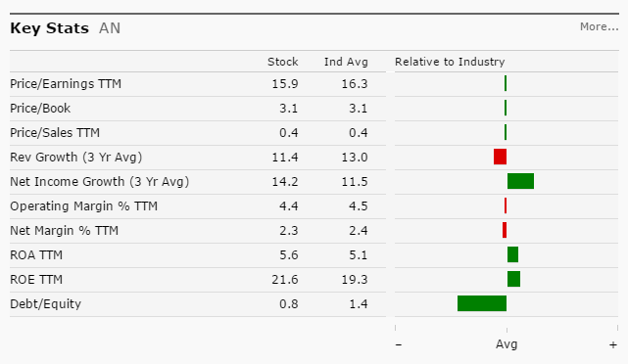The width and height of the screenshot is (628, 364).
Task: Click the green Net Income Growth bar
Action: pyautogui.click(x=520, y=181)
